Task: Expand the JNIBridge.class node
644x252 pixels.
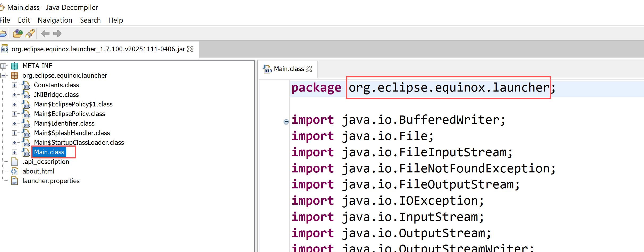Action: pos(14,95)
